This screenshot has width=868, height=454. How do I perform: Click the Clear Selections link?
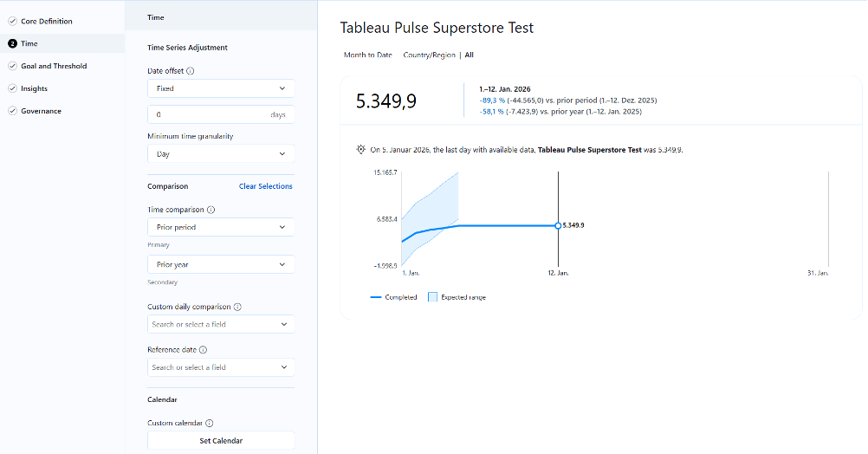coord(265,186)
